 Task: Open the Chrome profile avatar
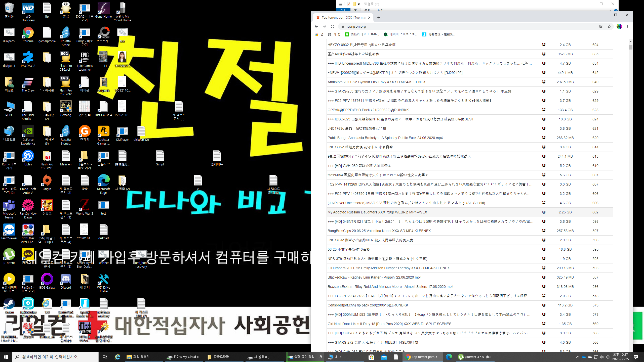(x=619, y=26)
